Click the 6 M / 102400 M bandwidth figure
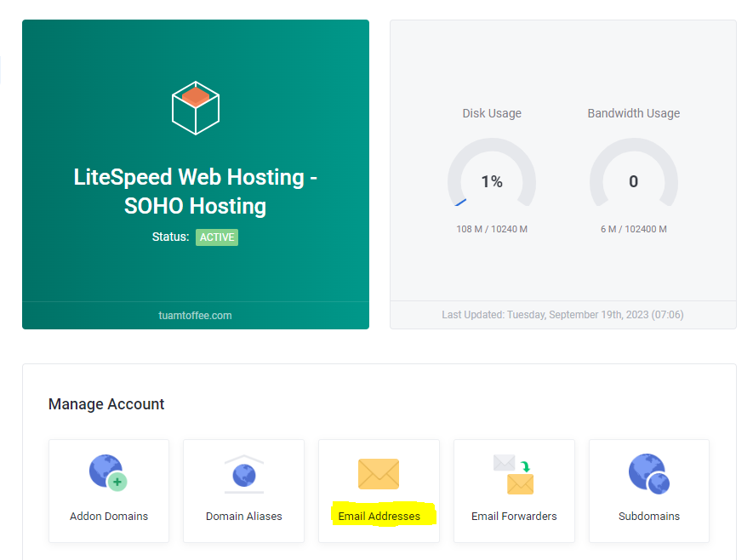The height and width of the screenshot is (560, 753). (633, 229)
